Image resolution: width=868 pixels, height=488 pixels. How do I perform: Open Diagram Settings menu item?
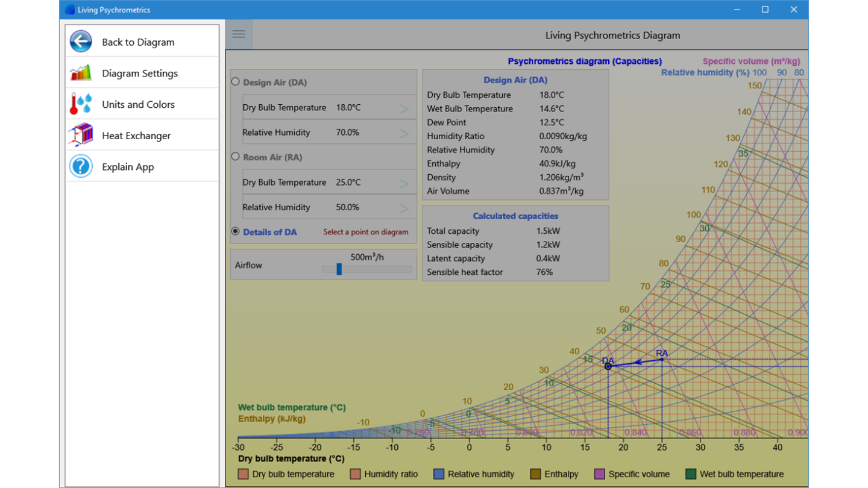[142, 73]
